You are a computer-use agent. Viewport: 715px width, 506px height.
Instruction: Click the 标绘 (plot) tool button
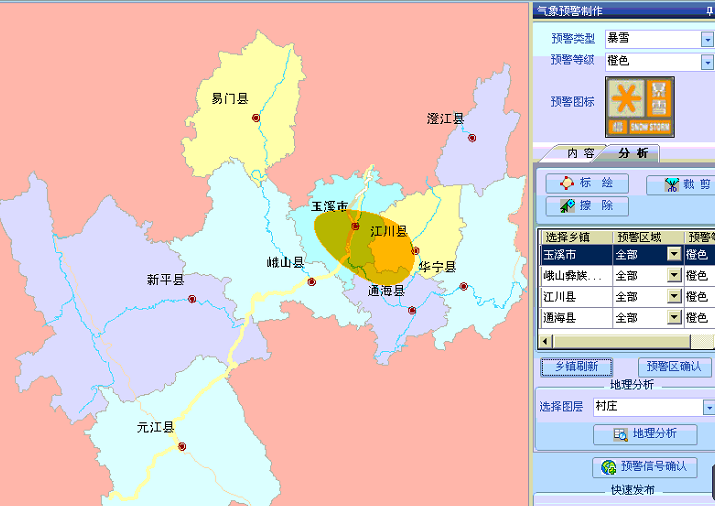[x=587, y=183]
